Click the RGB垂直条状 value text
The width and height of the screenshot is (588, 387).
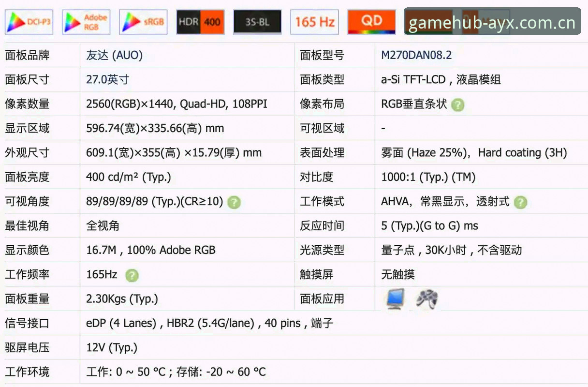click(414, 104)
